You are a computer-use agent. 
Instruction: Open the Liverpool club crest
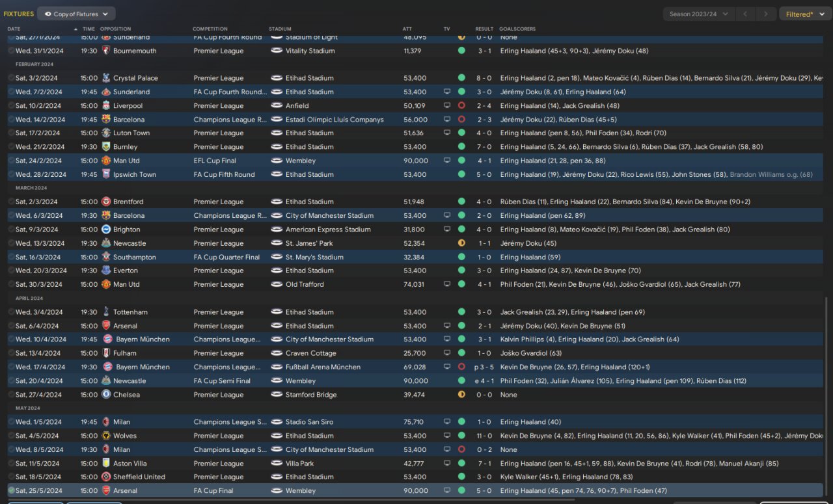coord(106,105)
